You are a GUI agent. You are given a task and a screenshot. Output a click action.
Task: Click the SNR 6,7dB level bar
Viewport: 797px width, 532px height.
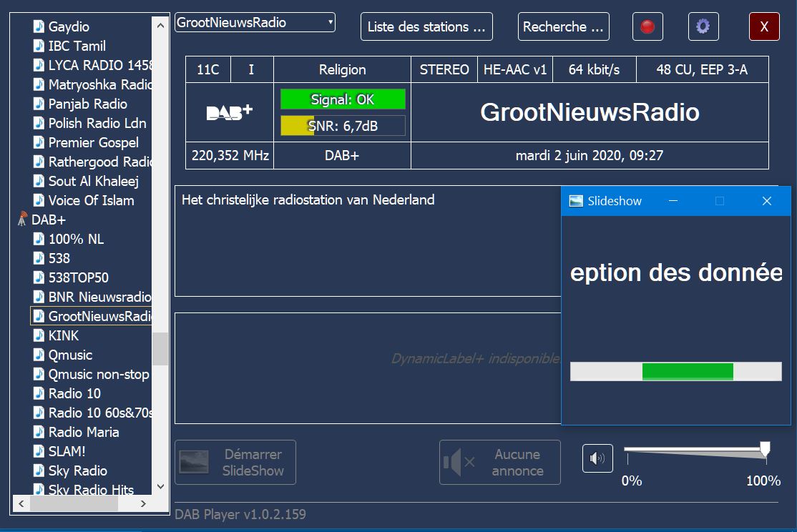point(343,126)
